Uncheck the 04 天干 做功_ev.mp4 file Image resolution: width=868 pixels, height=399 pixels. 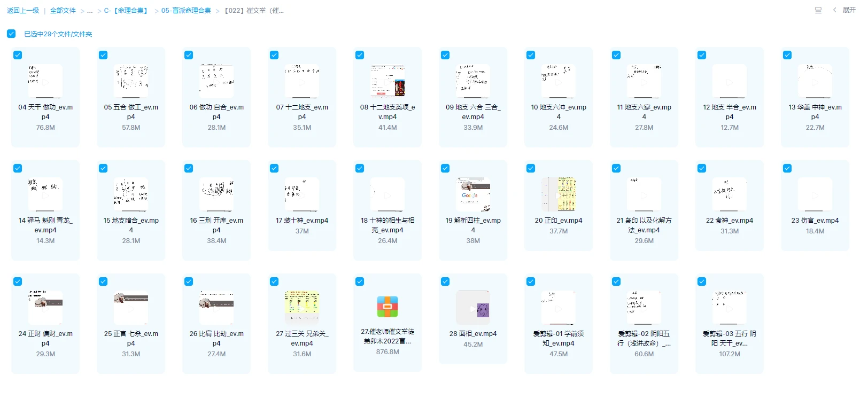click(18, 55)
